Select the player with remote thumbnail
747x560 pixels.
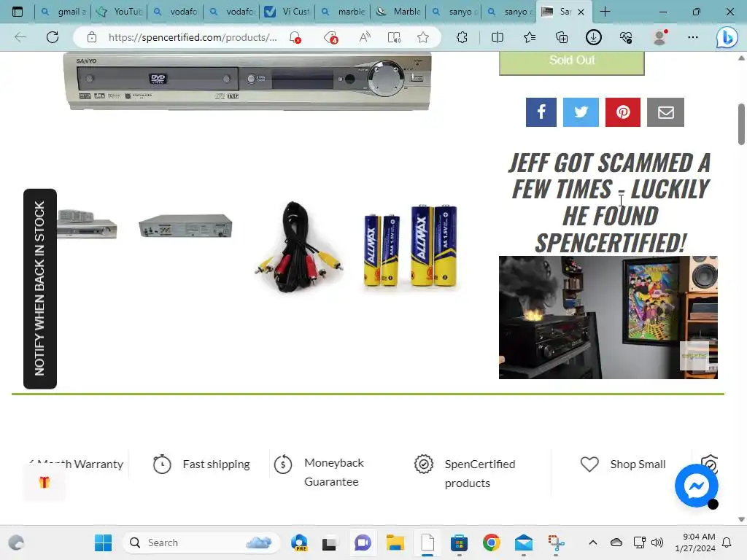coord(87,224)
